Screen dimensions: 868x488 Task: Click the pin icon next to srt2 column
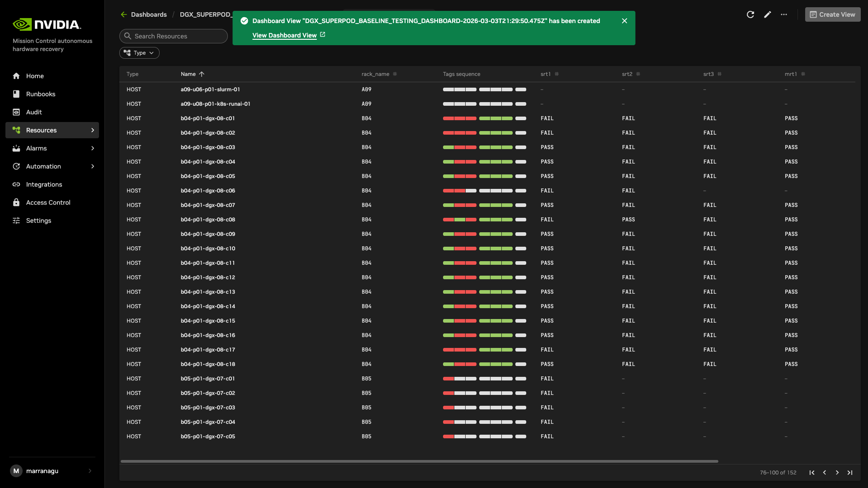pyautogui.click(x=638, y=74)
